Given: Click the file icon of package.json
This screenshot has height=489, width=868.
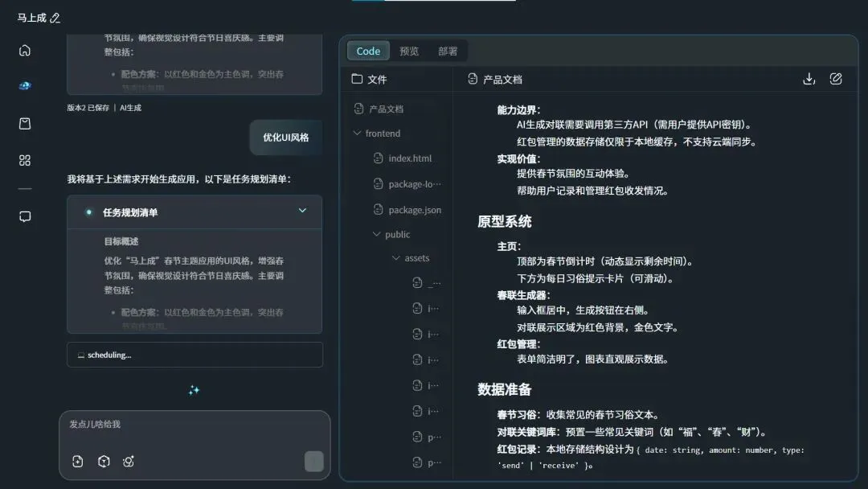Looking at the screenshot, I should 378,210.
